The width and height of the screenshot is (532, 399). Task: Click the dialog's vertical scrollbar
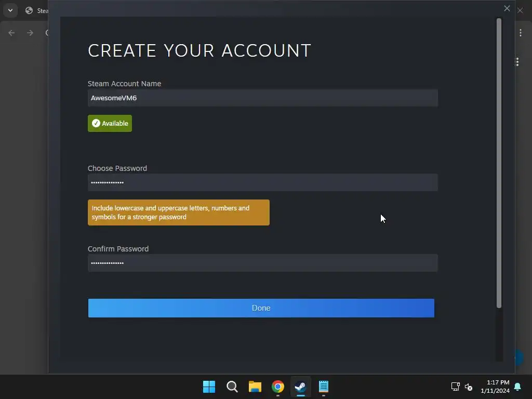click(x=499, y=163)
